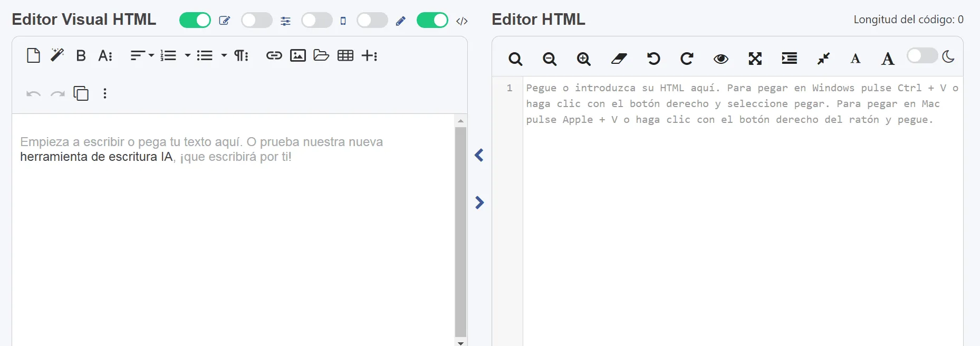Viewport: 980px width, 346px height.
Task: Insert a hyperlink
Action: tap(274, 55)
